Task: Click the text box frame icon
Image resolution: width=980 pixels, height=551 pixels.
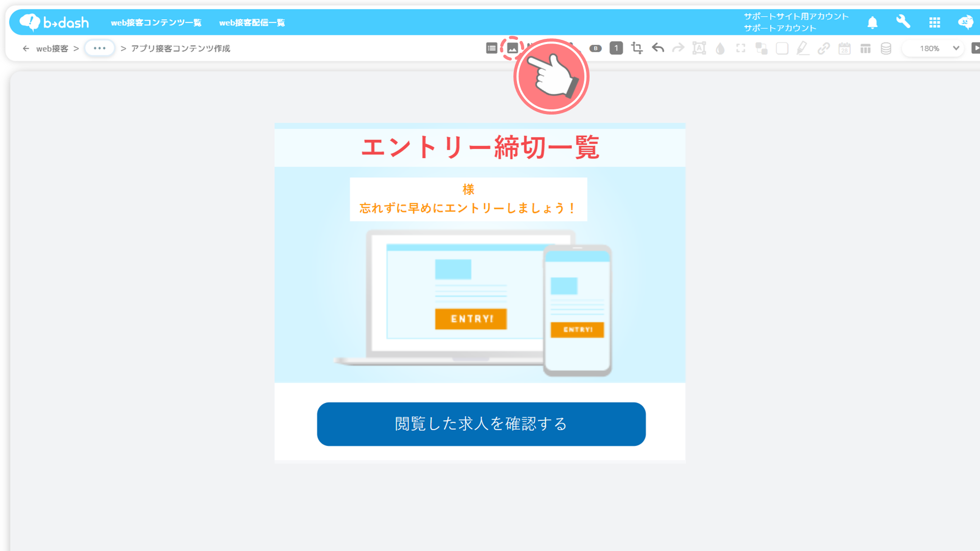Action: (699, 48)
